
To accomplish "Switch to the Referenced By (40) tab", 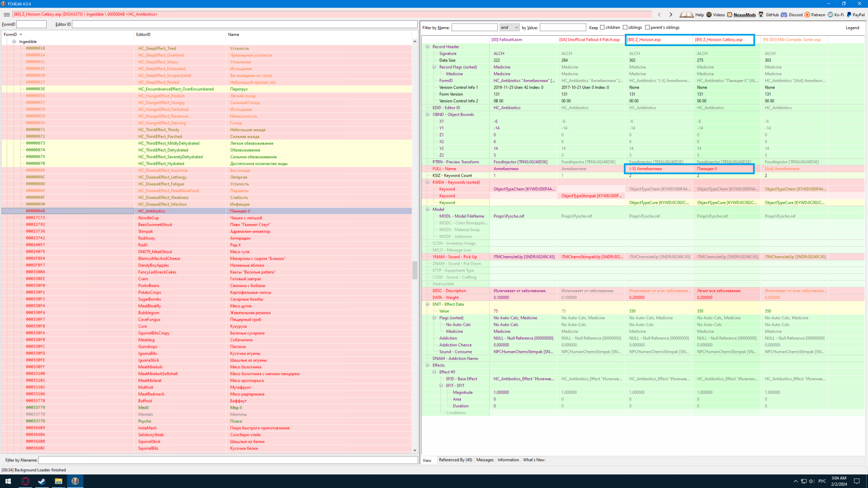I will (455, 460).
